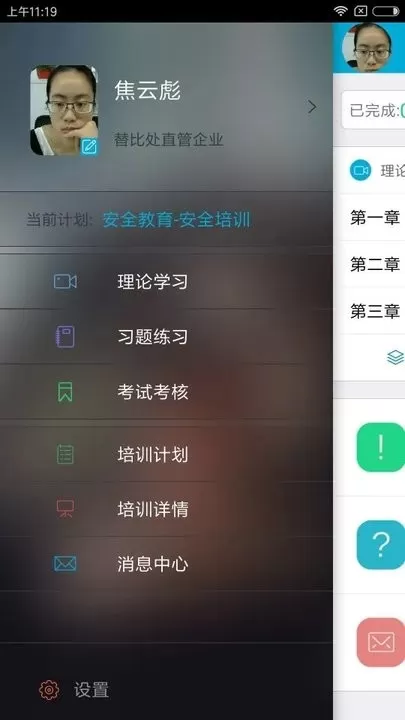Open current plan 安全教育-安全培训 link
This screenshot has width=405, height=720.
176,220
